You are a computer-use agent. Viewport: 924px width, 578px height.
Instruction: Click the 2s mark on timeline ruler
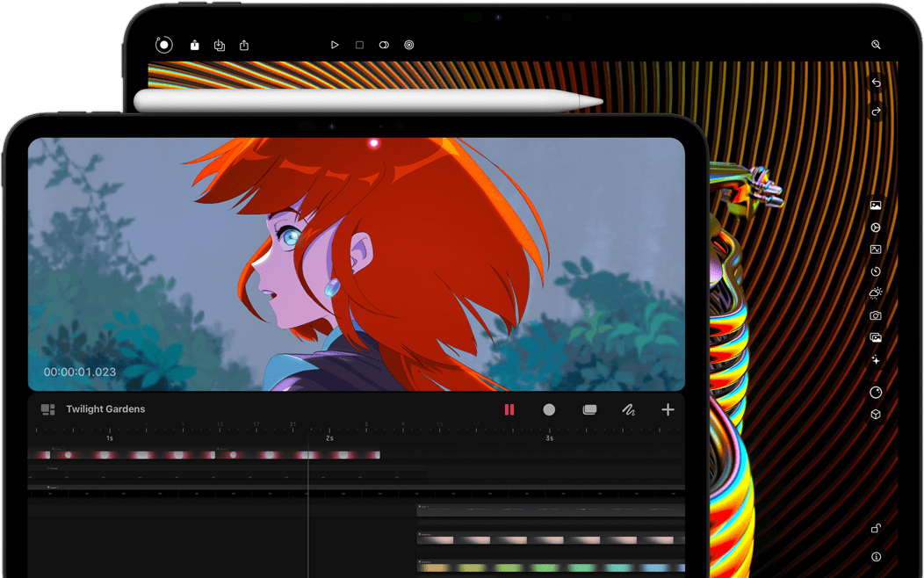[329, 438]
